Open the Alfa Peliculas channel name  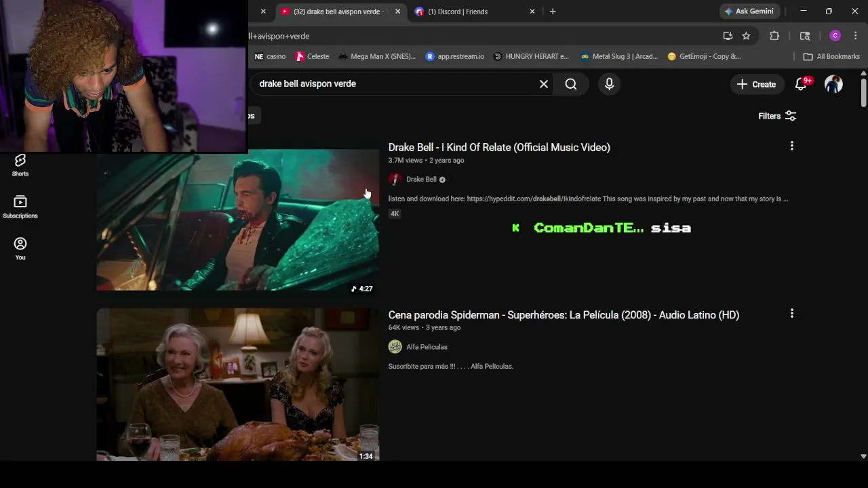click(427, 347)
